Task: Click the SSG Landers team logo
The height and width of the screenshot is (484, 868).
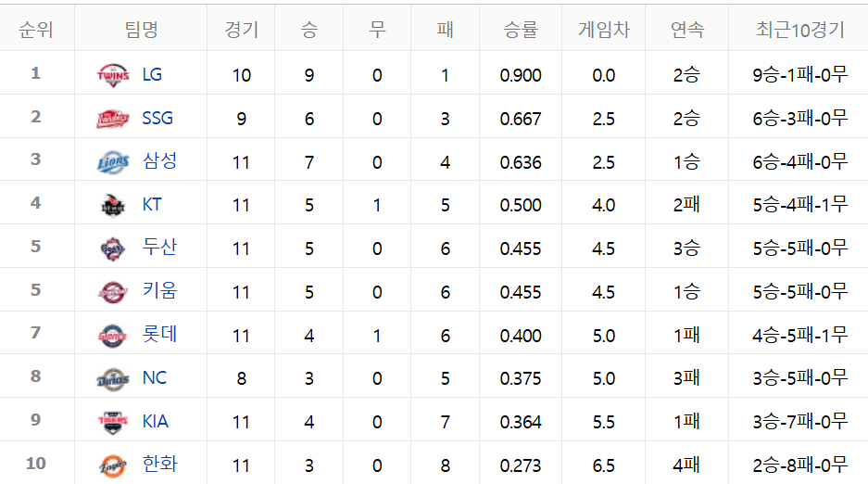Action: click(x=113, y=118)
